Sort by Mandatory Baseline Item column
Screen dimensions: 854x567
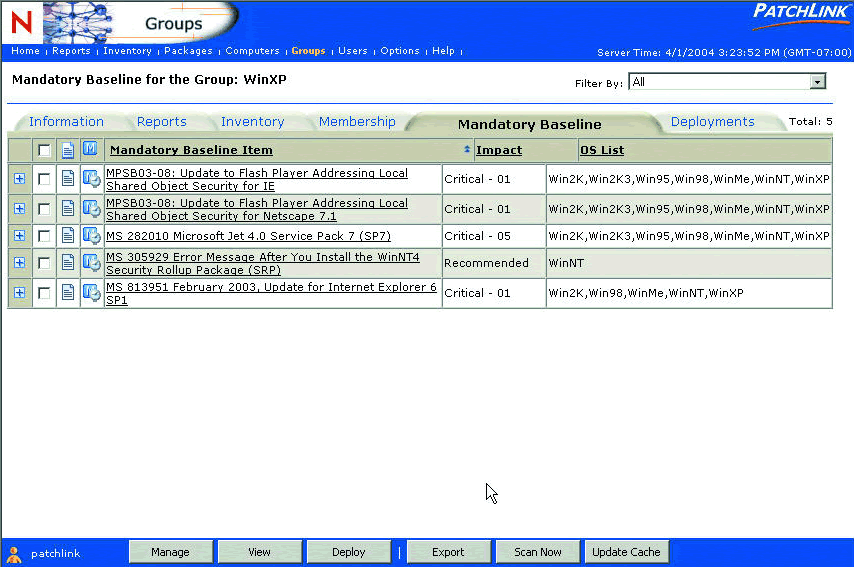191,150
